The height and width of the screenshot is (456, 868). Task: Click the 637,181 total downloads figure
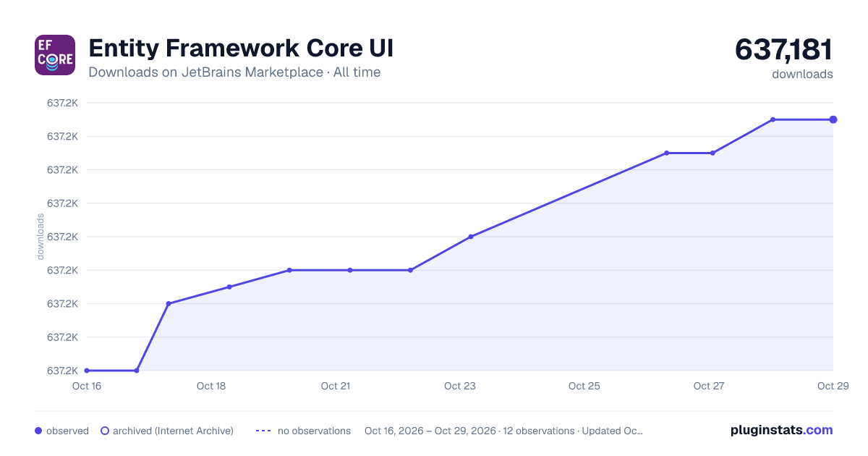click(784, 50)
